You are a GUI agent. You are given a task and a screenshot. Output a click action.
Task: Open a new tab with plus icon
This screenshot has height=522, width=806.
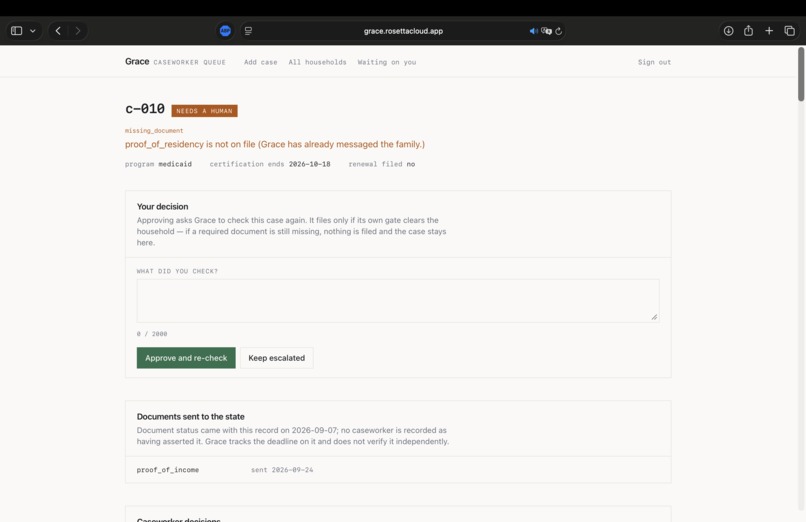pos(769,31)
